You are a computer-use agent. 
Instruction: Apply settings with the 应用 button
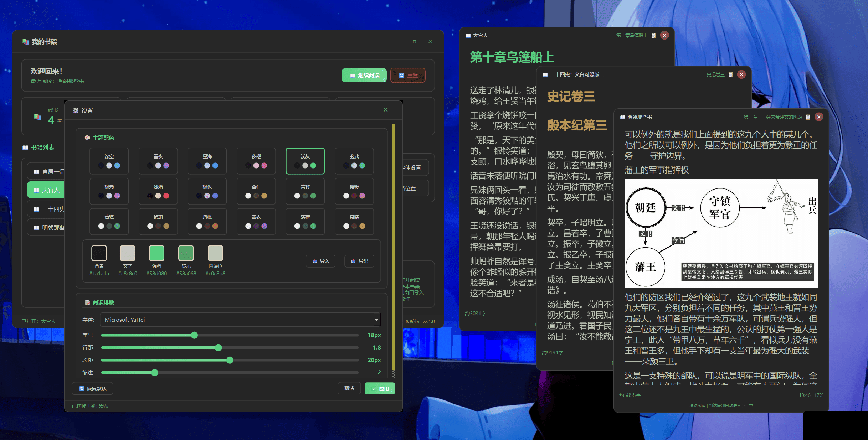tap(380, 389)
